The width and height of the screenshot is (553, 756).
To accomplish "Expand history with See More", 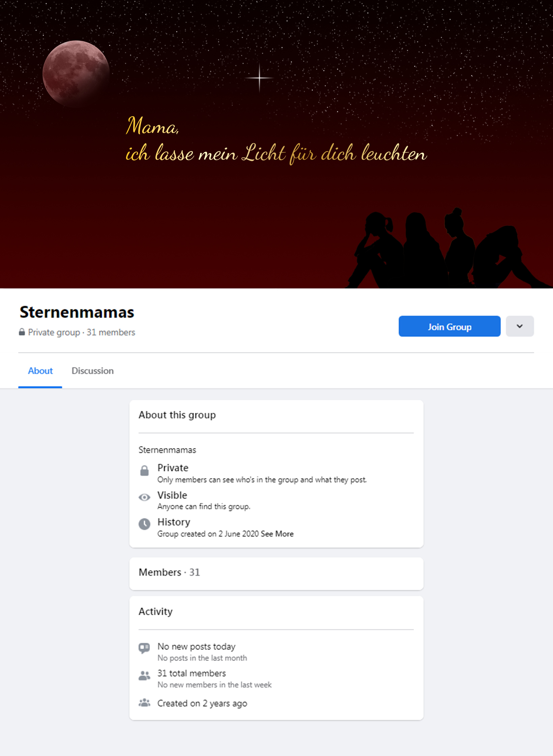I will [x=277, y=534].
